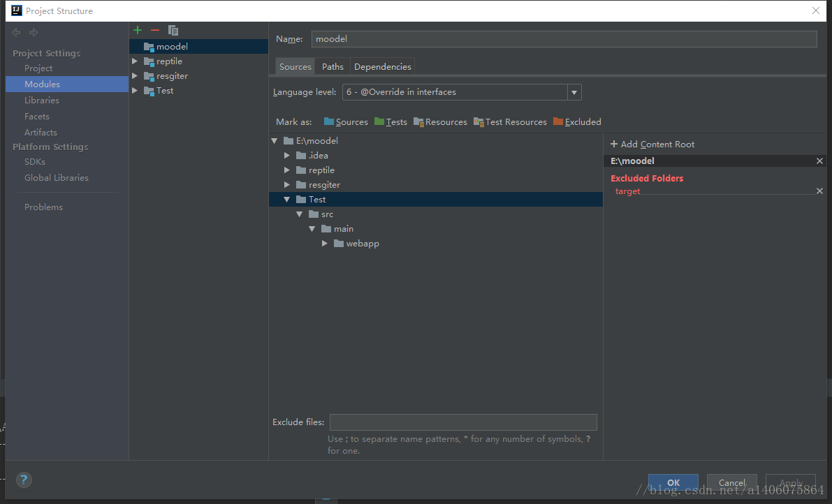Mark as Resources folder

click(440, 122)
